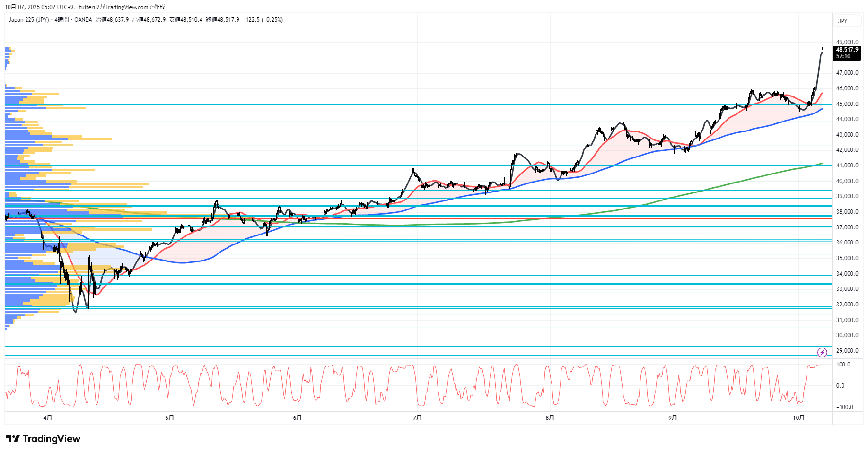868x453 pixels.
Task: Click the 100.0 oscillator scale label
Action: pyautogui.click(x=843, y=365)
